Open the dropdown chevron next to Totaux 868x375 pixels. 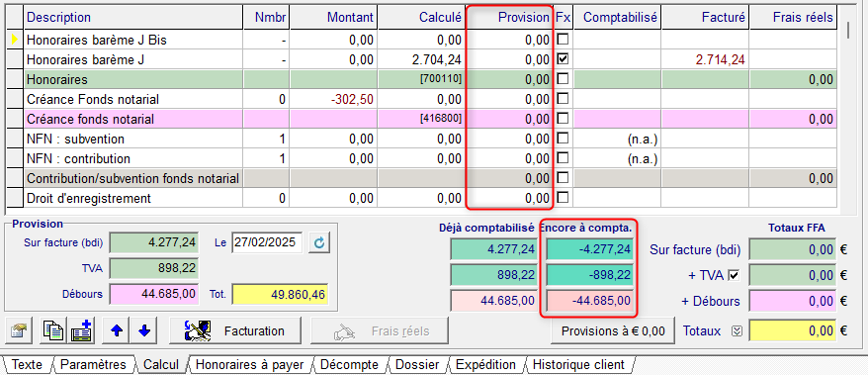coord(736,331)
